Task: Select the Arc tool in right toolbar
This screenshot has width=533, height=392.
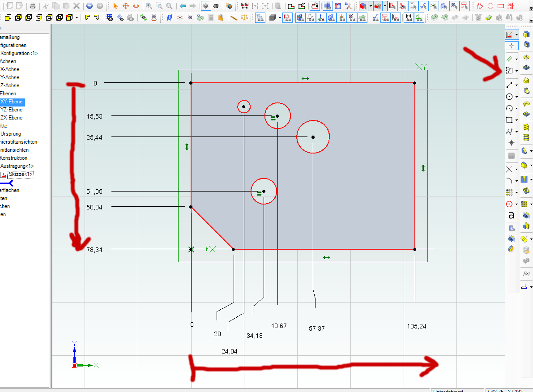Action: coord(509,108)
